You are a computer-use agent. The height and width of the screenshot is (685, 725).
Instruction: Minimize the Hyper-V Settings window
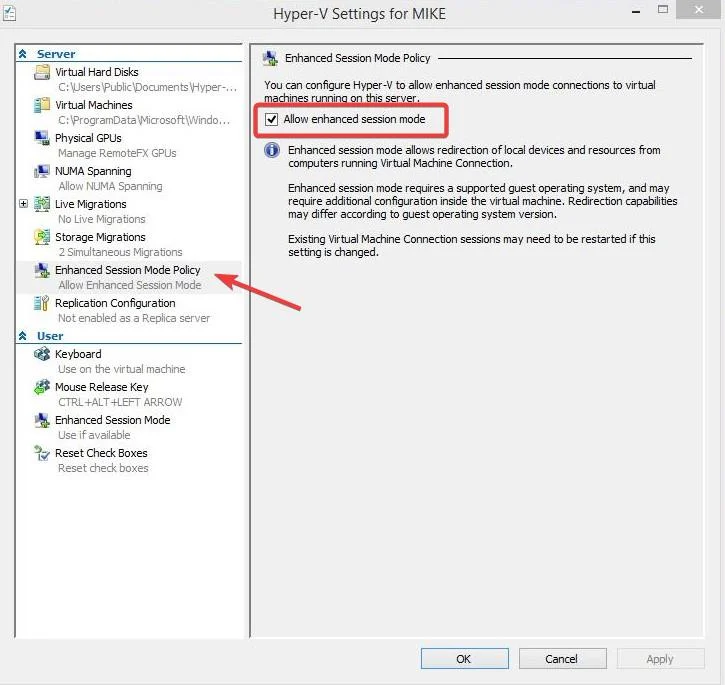[636, 10]
